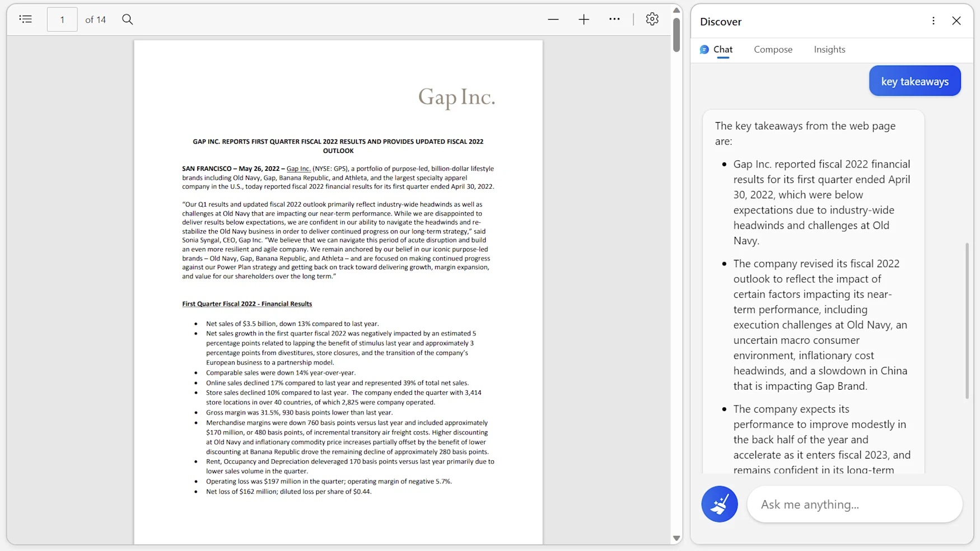Zoom out of the PDF

pos(553,20)
